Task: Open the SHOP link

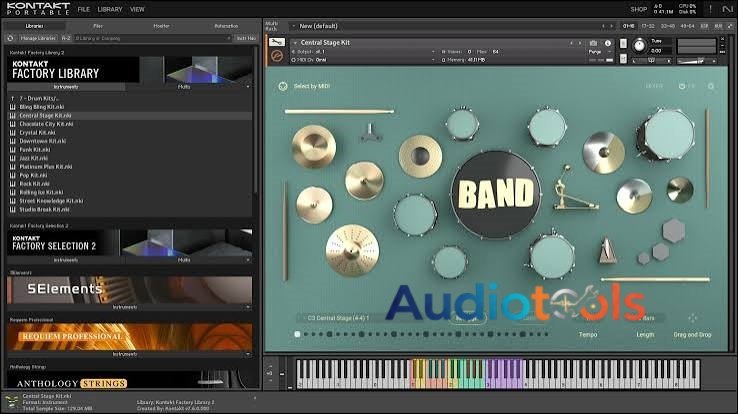Action: [x=638, y=9]
